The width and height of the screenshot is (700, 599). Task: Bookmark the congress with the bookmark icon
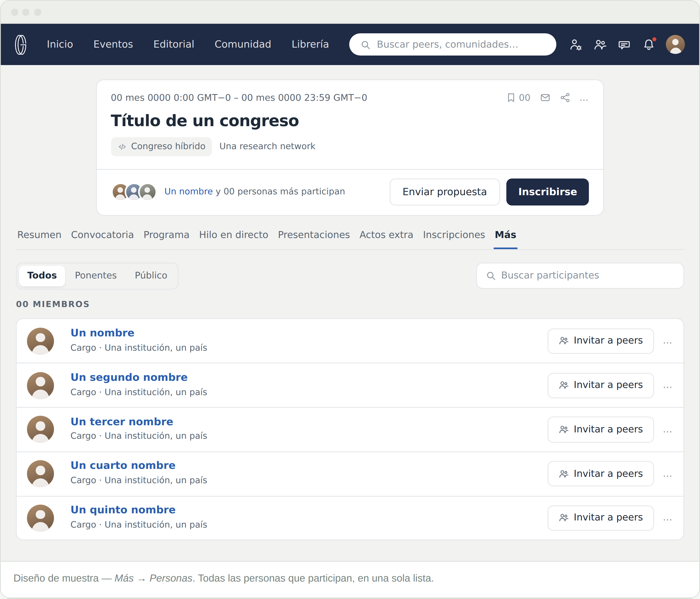coord(511,98)
